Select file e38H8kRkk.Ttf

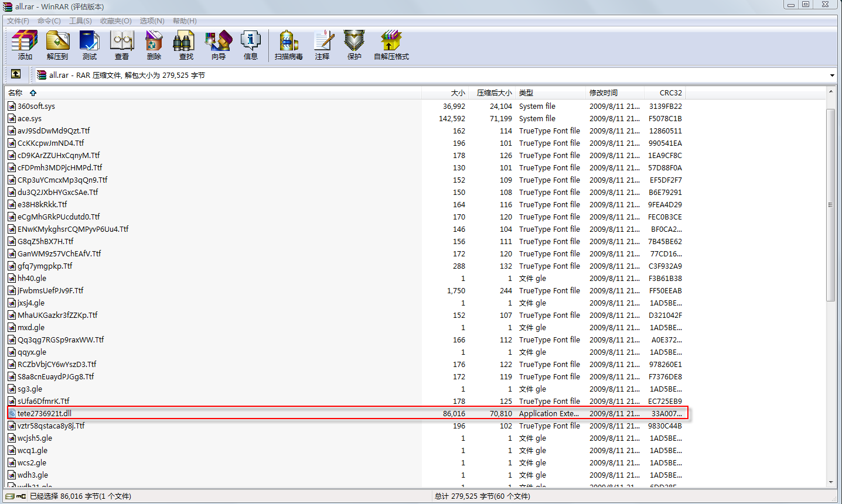coord(42,204)
